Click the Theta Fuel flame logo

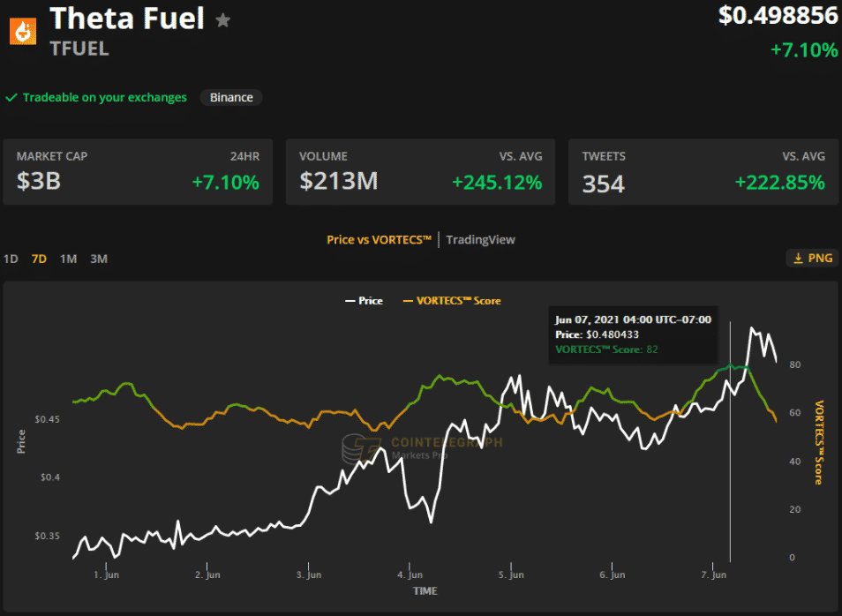[21, 30]
